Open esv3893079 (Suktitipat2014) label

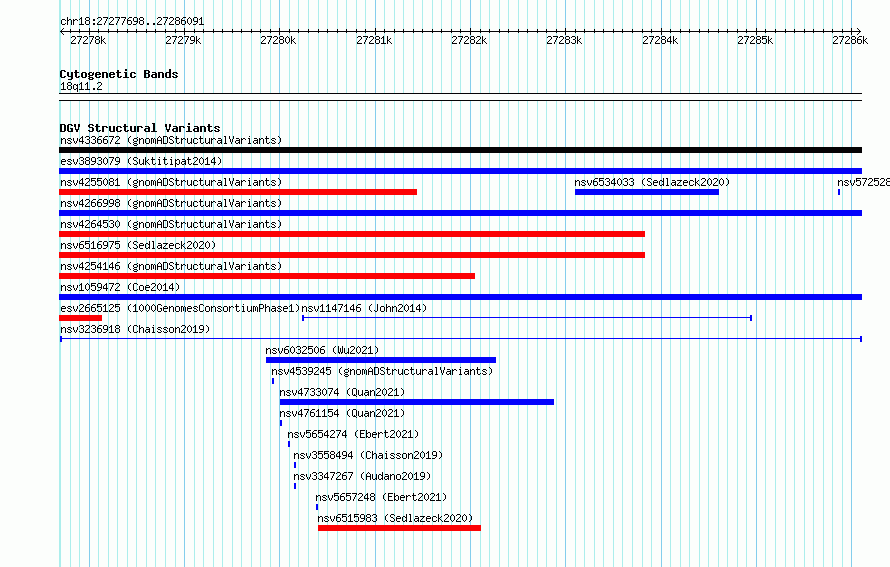tap(141, 161)
